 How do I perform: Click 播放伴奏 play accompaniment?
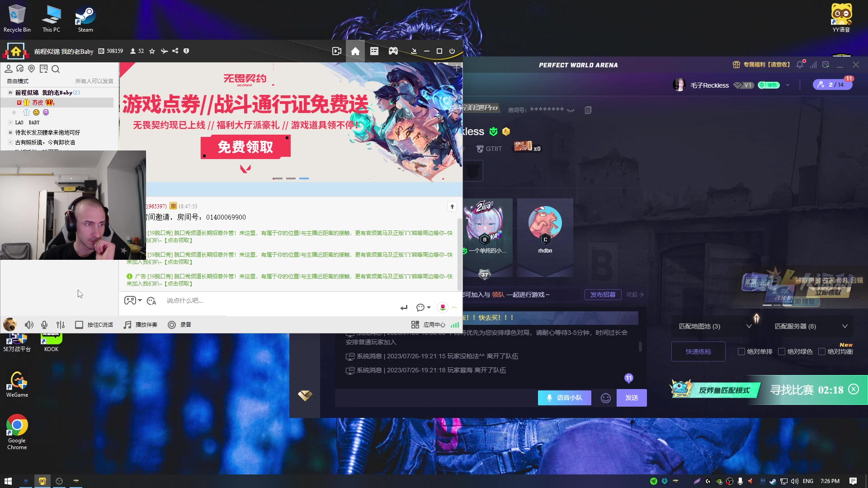click(x=141, y=325)
